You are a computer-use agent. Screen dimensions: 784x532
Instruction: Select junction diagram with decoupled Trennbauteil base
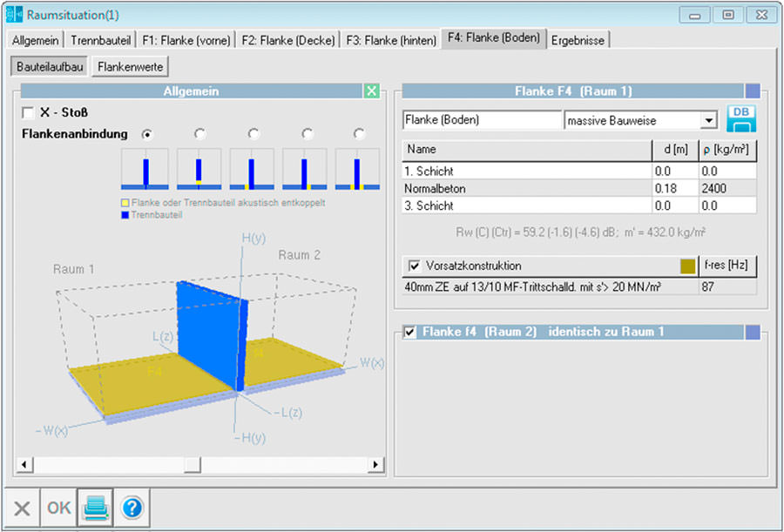[199, 169]
